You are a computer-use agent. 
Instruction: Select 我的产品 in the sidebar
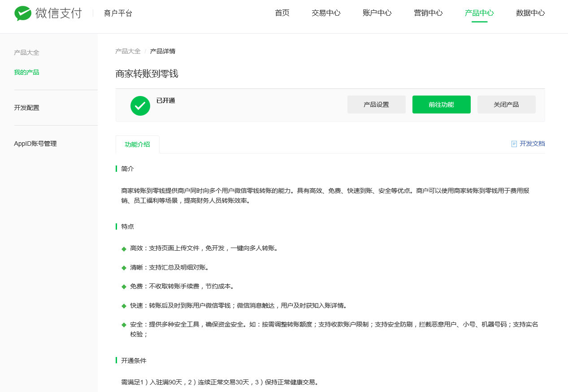coord(26,72)
